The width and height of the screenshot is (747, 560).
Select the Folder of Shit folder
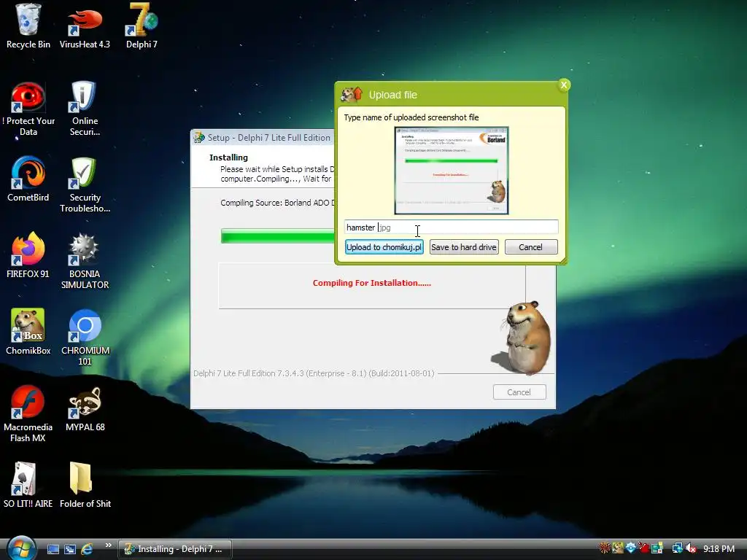pos(85,485)
